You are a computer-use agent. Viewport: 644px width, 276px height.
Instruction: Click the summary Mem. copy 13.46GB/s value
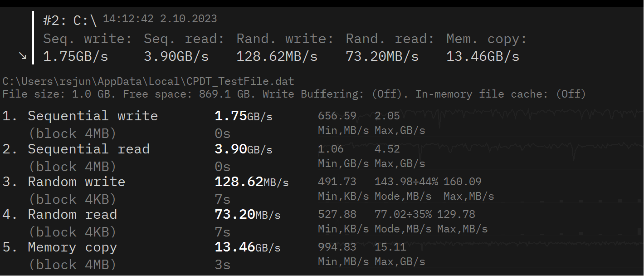coord(483,56)
